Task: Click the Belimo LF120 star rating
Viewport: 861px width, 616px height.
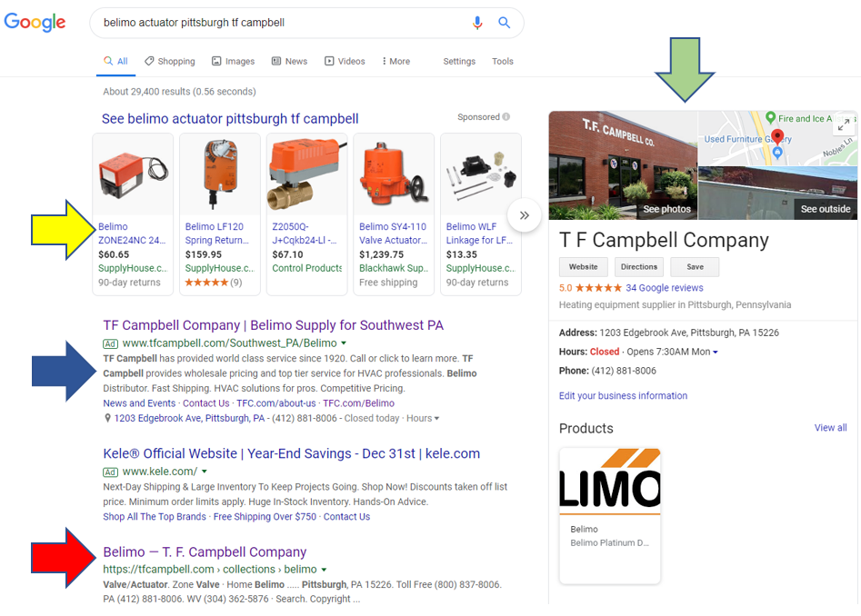Action: point(206,283)
